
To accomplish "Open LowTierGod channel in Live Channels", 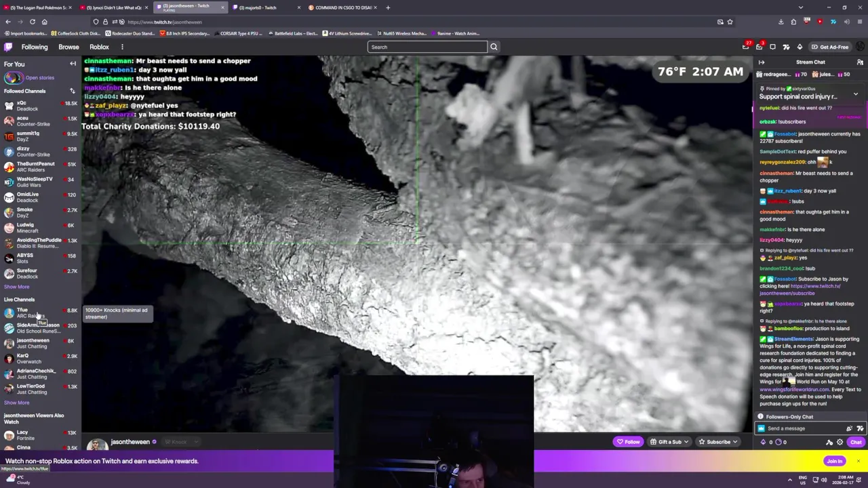I will pyautogui.click(x=41, y=389).
